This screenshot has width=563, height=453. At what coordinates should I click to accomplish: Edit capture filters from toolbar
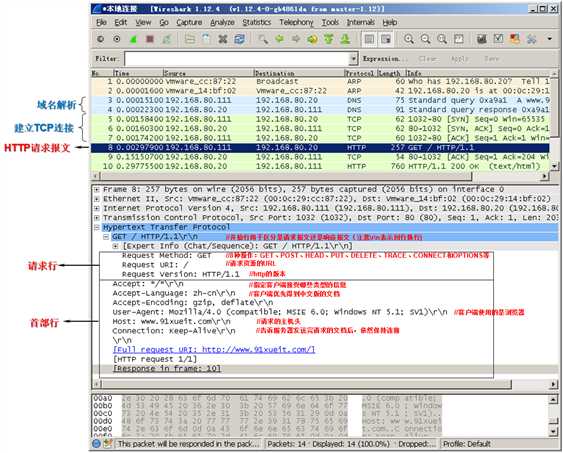(x=481, y=39)
